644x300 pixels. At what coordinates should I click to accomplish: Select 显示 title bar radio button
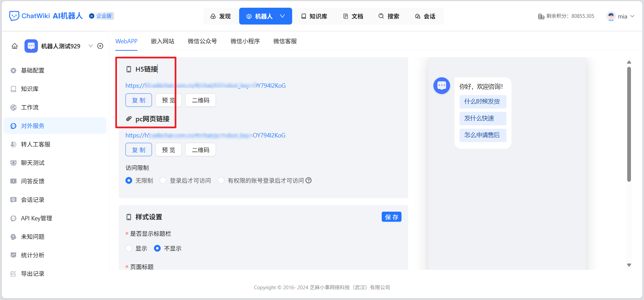click(x=129, y=248)
